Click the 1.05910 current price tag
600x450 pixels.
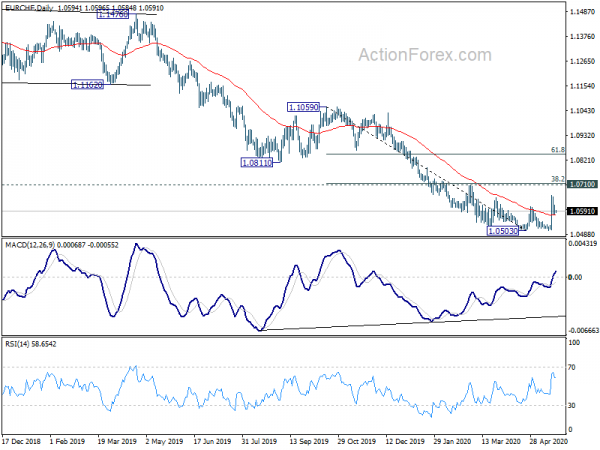coord(582,211)
